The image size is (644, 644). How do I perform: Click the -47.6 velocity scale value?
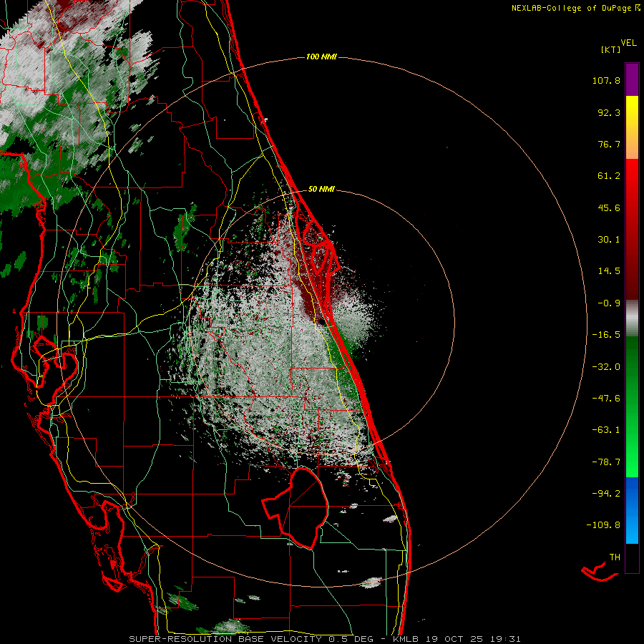pyautogui.click(x=606, y=399)
